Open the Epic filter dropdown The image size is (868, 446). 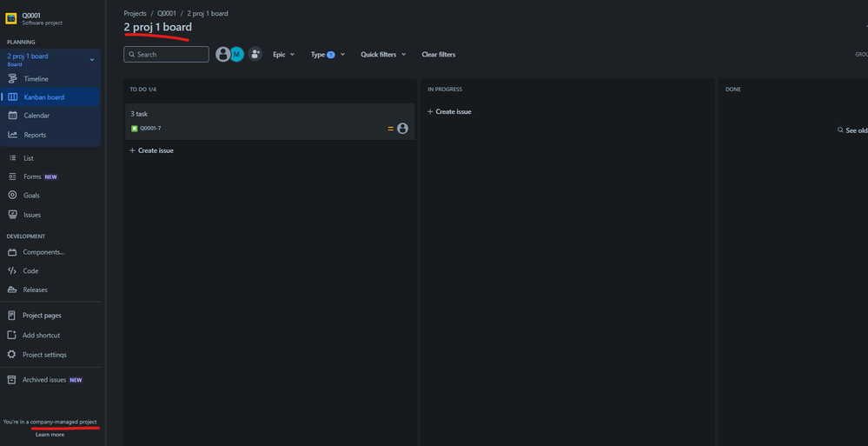pyautogui.click(x=284, y=54)
